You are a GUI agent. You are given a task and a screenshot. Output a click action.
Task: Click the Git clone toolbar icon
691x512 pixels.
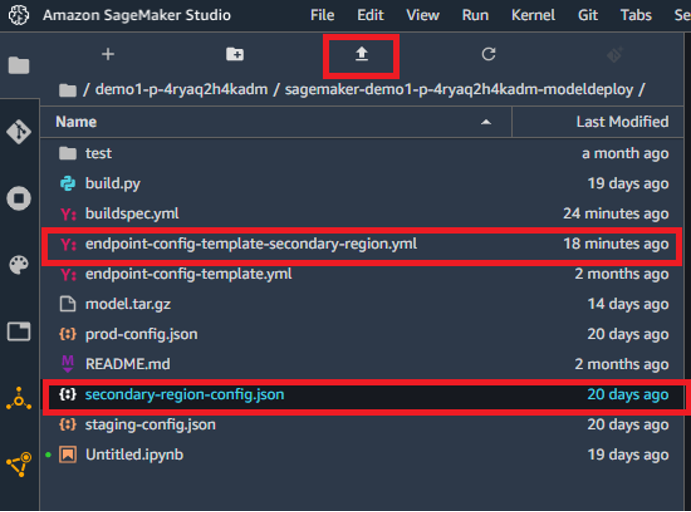615,55
